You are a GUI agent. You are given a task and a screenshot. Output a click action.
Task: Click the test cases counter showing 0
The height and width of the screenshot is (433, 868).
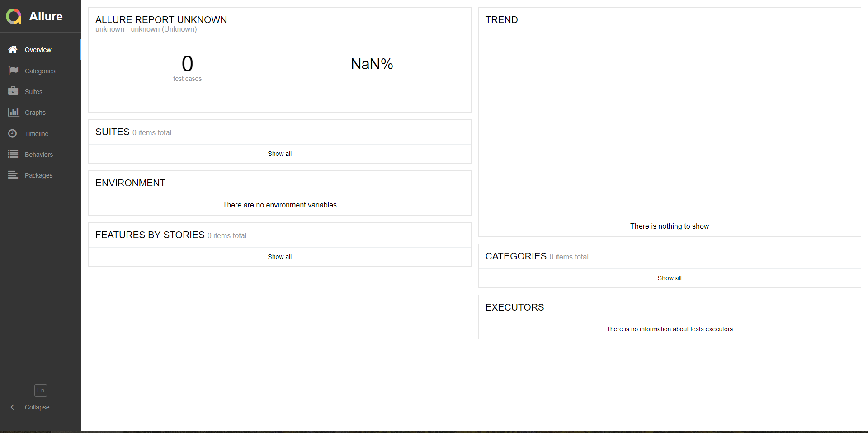[187, 68]
